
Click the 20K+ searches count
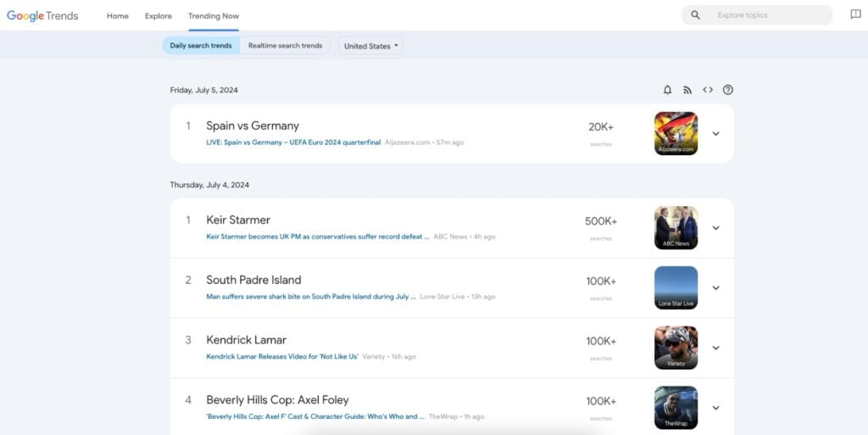pos(601,126)
